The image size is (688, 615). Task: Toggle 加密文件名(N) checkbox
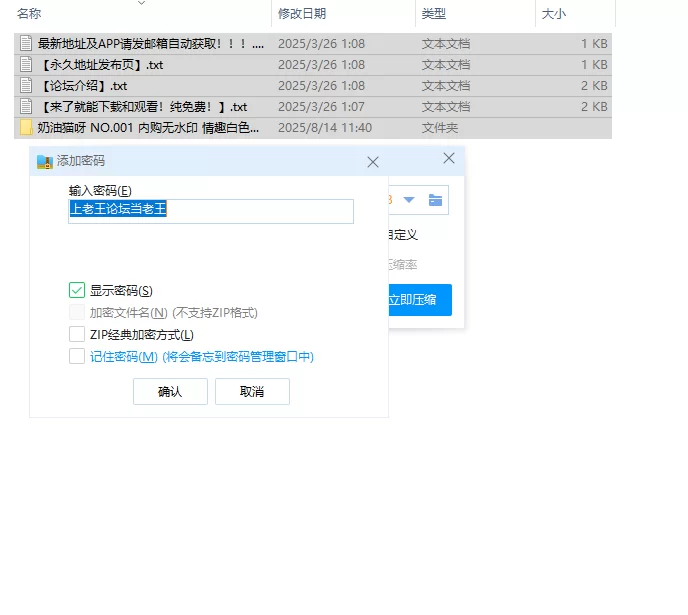(x=77, y=312)
